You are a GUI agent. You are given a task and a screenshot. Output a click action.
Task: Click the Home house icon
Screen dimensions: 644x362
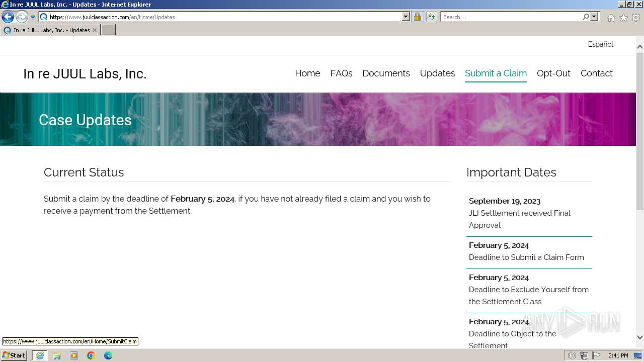click(x=611, y=18)
